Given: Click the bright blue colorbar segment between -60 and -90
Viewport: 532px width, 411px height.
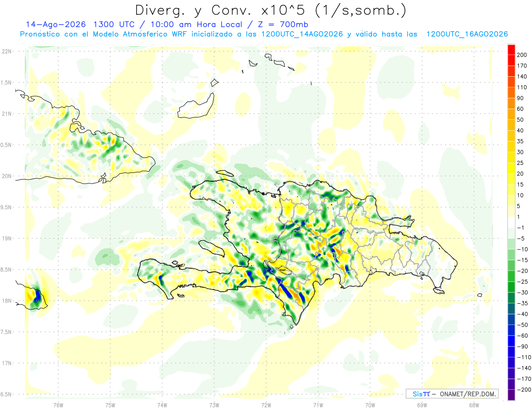Looking at the screenshot, I should click(511, 341).
